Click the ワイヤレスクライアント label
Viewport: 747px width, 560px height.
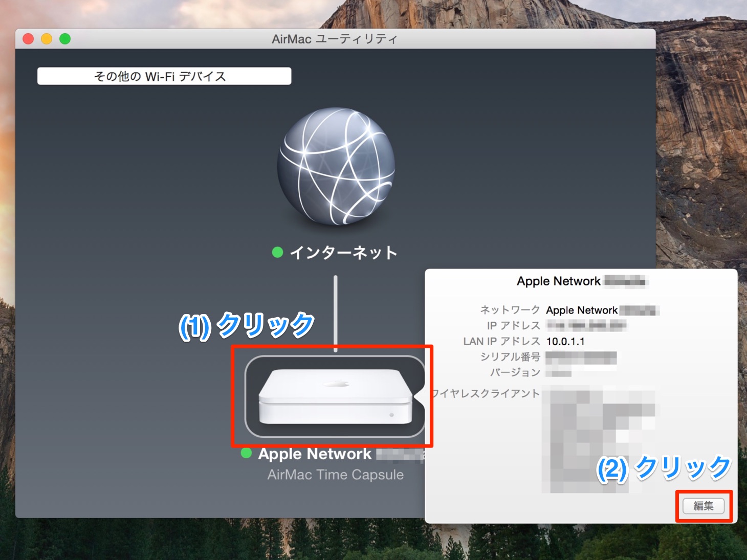486,393
